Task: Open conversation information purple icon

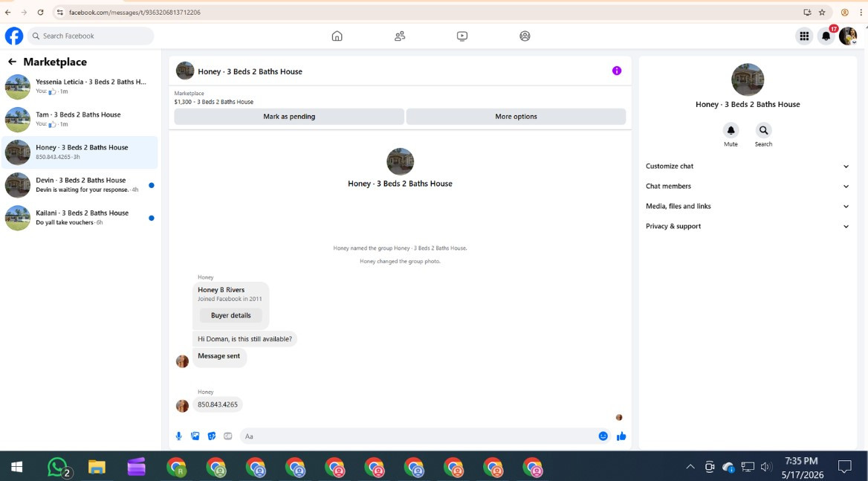Action: pyautogui.click(x=617, y=71)
